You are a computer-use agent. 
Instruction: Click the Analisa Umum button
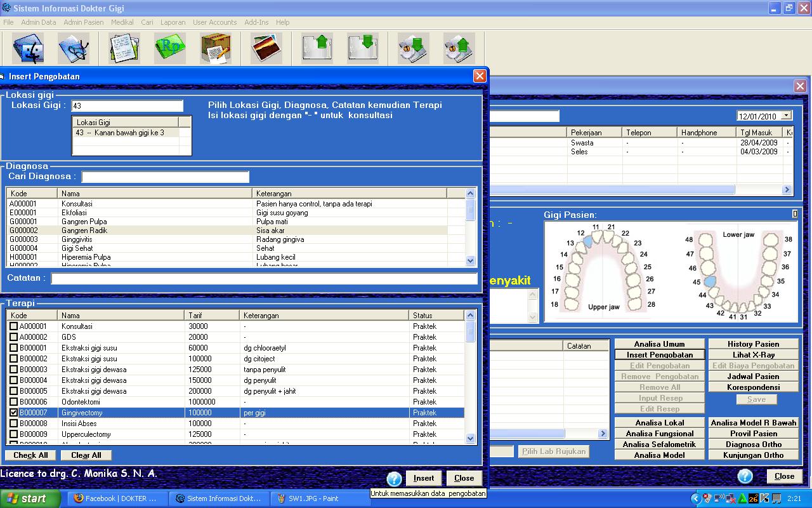[x=660, y=344]
